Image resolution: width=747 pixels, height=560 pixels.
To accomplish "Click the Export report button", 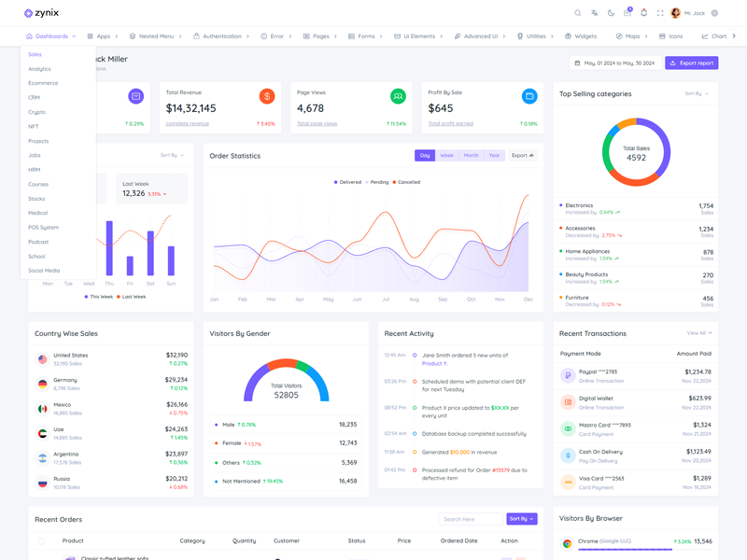I will (691, 63).
